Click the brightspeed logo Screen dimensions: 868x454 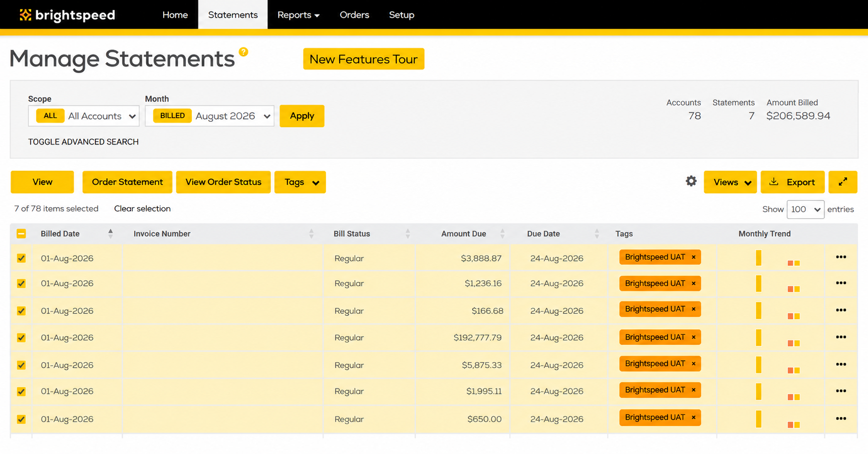tap(67, 15)
